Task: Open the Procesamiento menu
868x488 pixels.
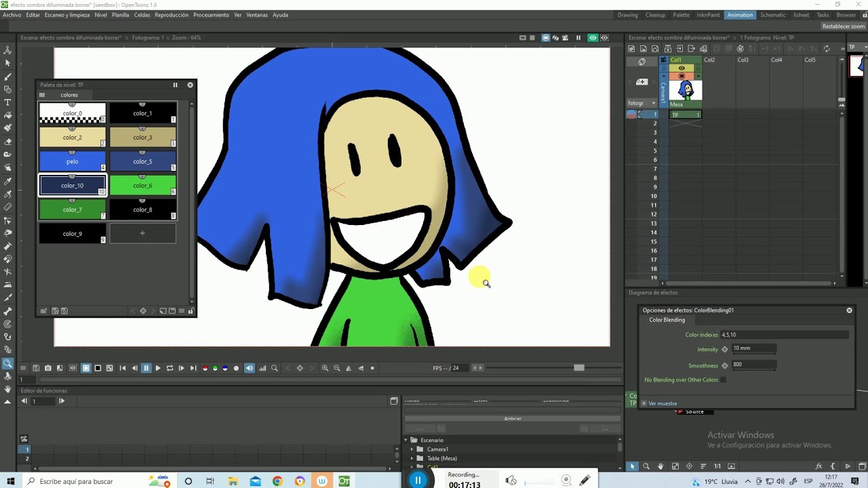Action: coord(212,15)
